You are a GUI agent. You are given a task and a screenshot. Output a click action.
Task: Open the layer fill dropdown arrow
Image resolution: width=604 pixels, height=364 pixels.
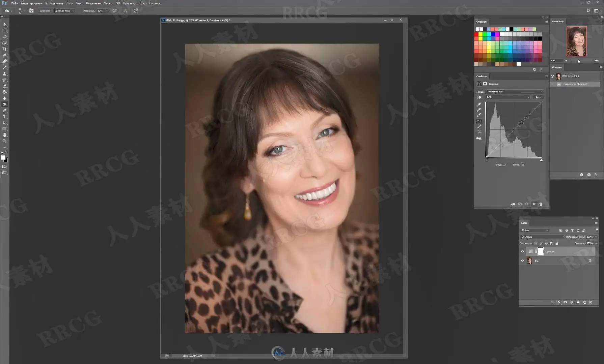point(596,243)
